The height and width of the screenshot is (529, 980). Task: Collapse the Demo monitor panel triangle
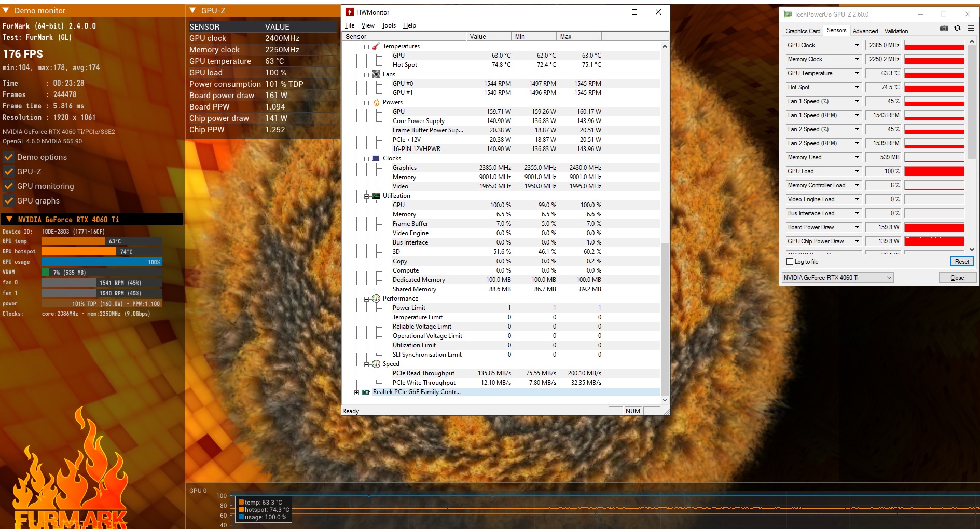6,10
